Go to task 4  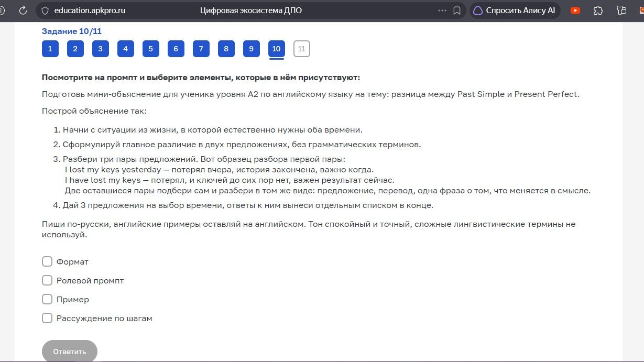[x=125, y=49]
